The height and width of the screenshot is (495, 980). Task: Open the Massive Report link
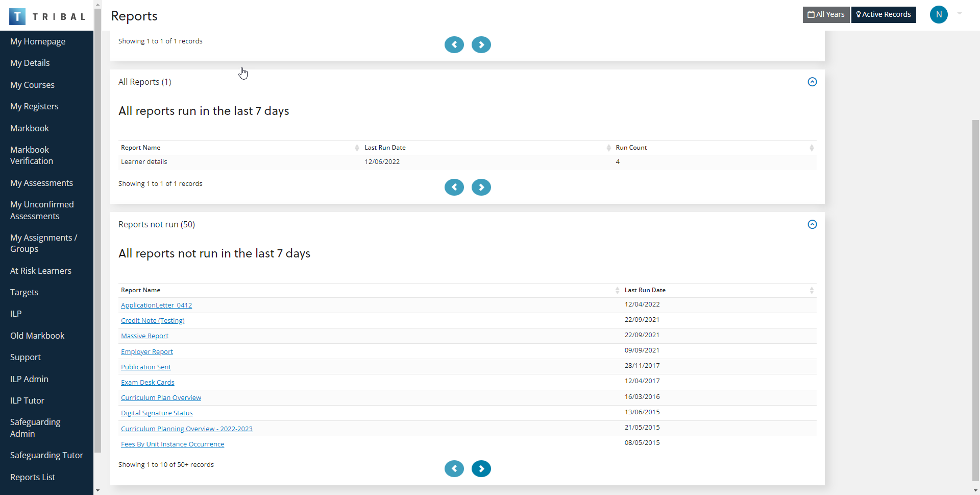point(144,336)
